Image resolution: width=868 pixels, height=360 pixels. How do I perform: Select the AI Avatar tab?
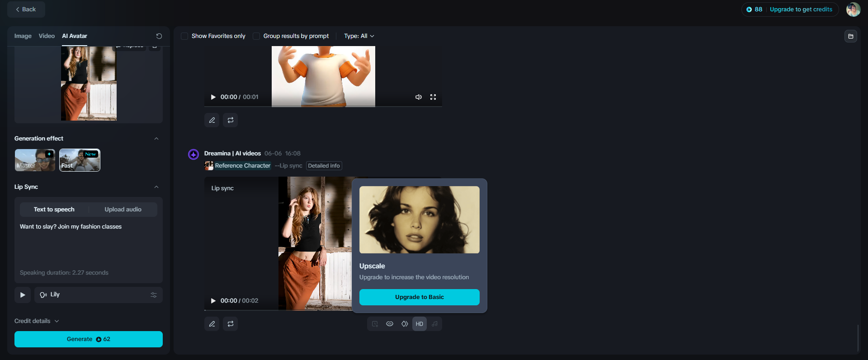click(x=75, y=36)
